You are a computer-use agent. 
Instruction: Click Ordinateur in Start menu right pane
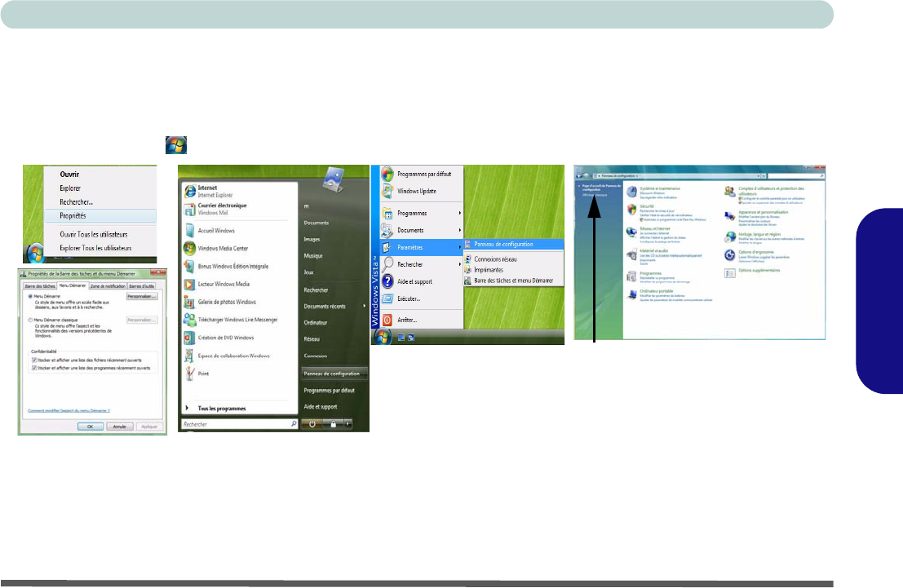coord(316,322)
